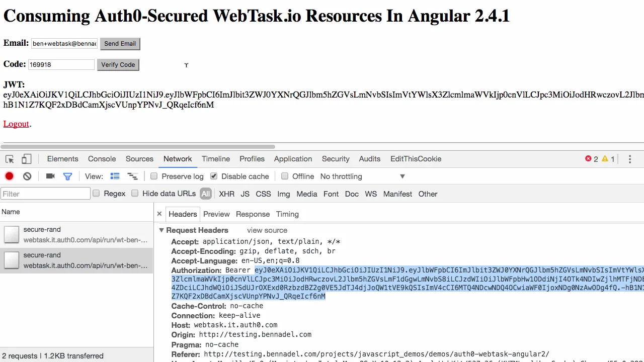Toggle capture screenshots camera icon
This screenshot has height=362, width=644.
tap(50, 176)
